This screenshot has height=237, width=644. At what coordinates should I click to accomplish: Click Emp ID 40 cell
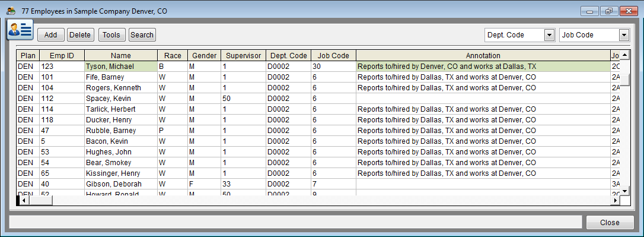click(62, 184)
